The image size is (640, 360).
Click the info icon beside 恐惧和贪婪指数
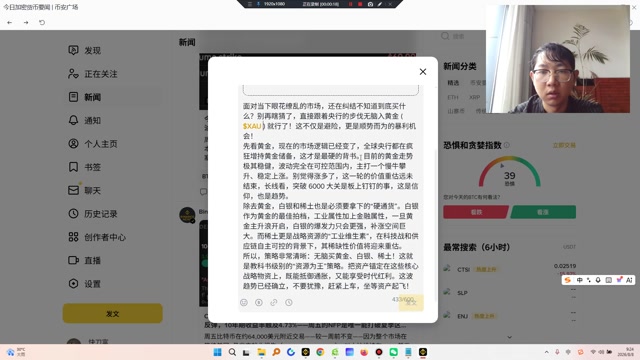pyautogui.click(x=507, y=145)
